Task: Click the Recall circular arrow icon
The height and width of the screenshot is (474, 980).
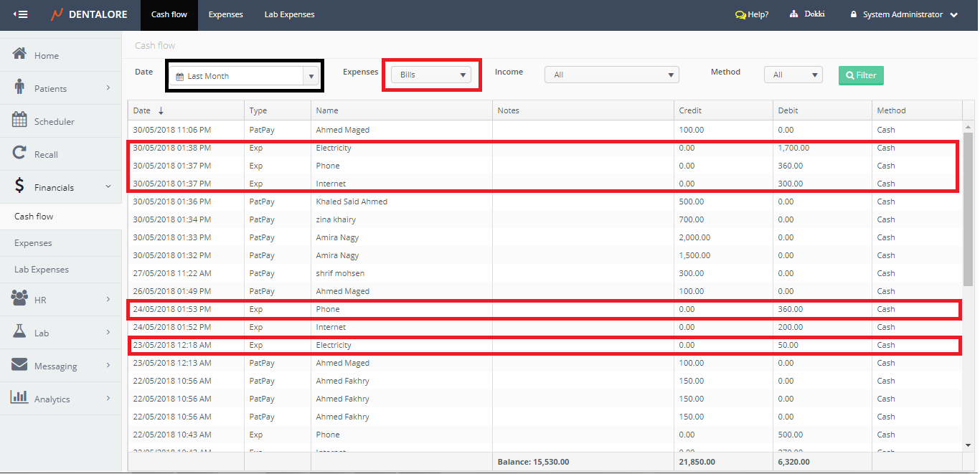Action: point(20,153)
